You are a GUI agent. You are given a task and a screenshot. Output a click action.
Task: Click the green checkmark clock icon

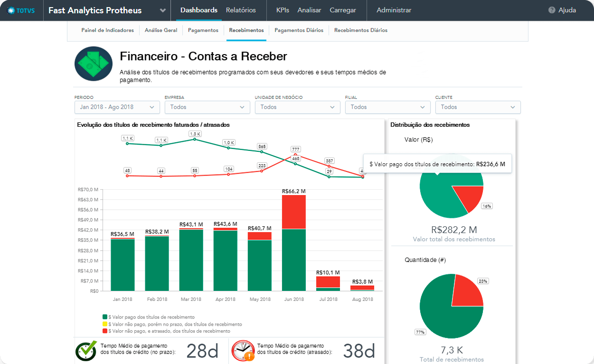point(86,350)
